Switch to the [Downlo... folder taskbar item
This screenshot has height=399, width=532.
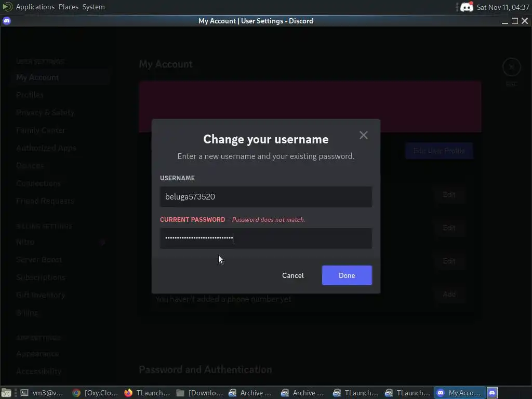(199, 393)
